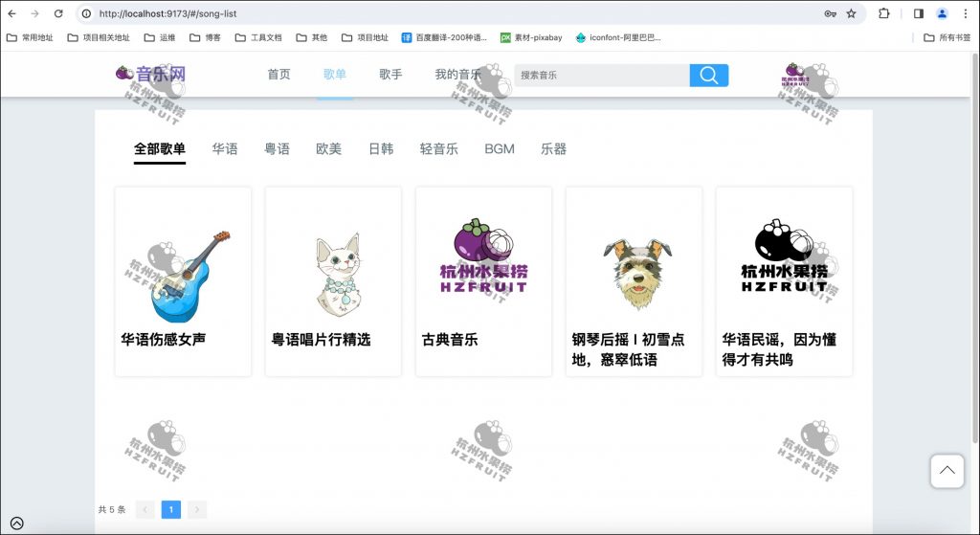This screenshot has height=535, width=980.
Task: Click the 搜索音乐 search input
Action: (602, 75)
